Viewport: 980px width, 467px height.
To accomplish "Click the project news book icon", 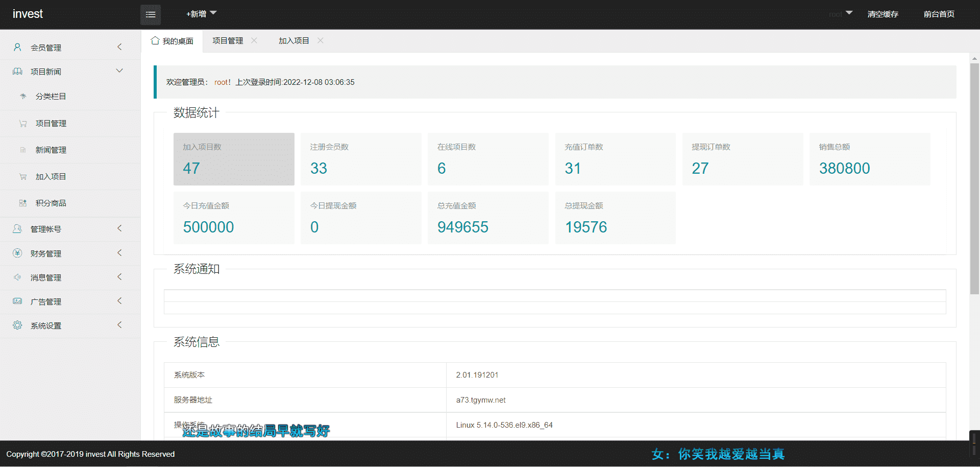I will 17,72.
